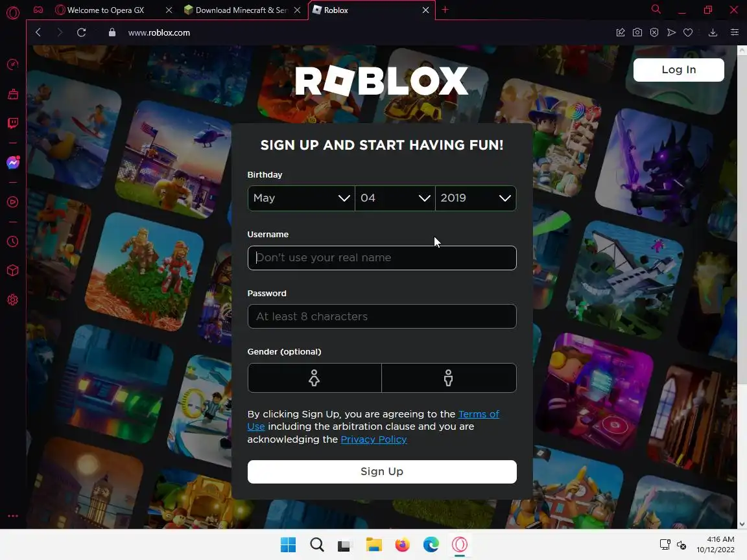
Task: Close the Roblox tab
Action: pos(425,10)
